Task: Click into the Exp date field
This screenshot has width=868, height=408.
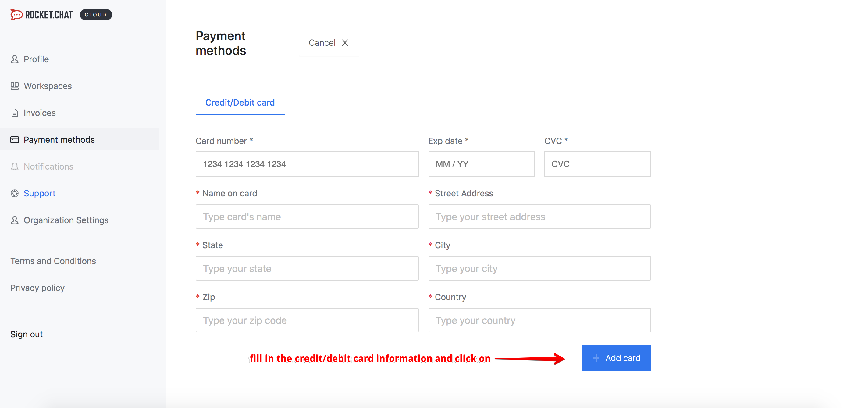Action: point(481,164)
